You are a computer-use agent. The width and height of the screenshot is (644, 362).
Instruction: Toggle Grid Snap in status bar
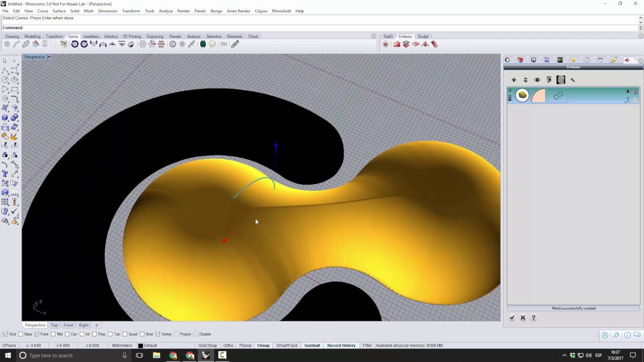pos(207,345)
